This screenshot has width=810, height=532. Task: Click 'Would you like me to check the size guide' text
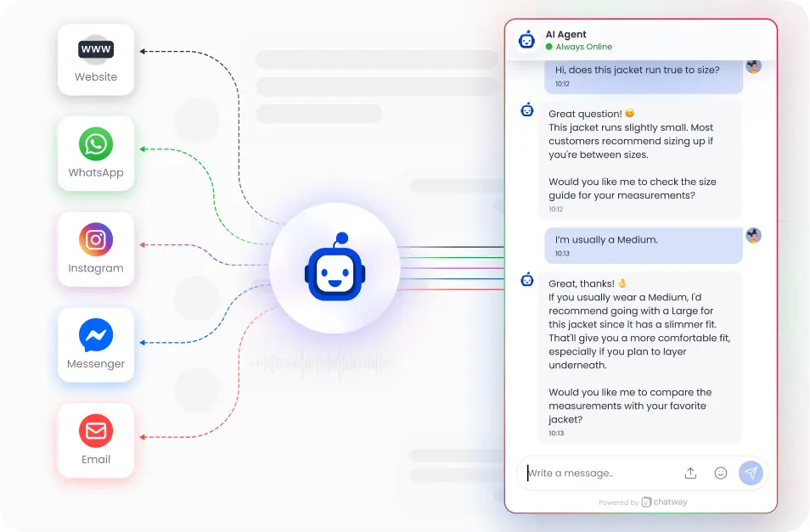click(x=633, y=188)
